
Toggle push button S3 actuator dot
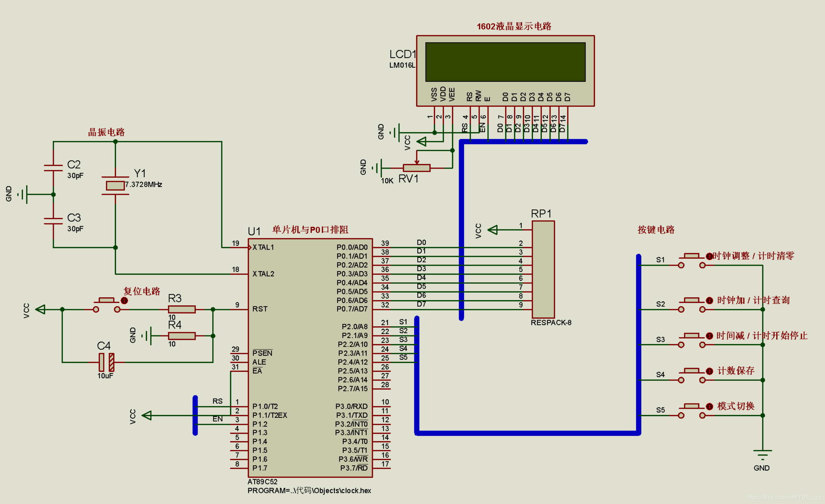tap(709, 336)
